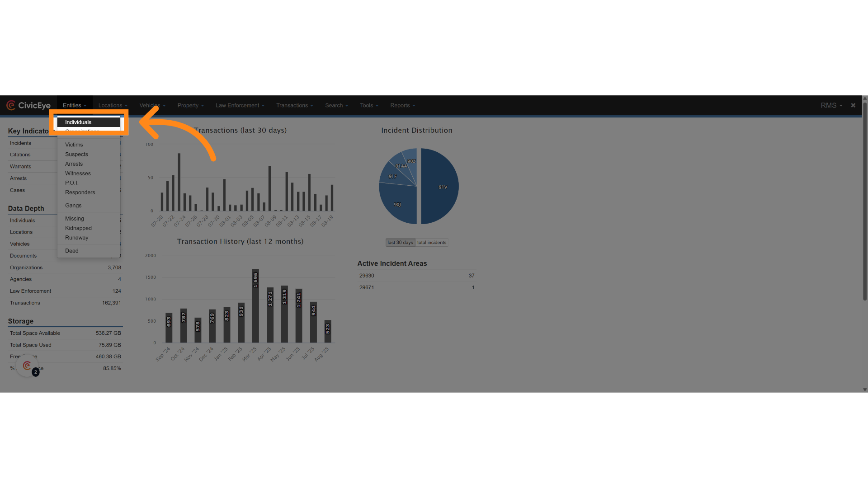This screenshot has width=868, height=488.
Task: Open the Reports dropdown menu
Action: point(402,105)
